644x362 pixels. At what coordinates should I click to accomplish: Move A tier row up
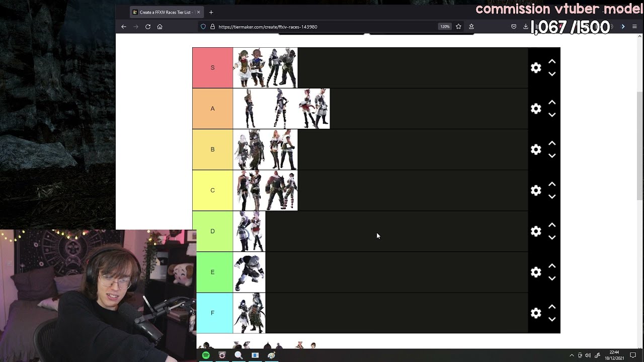click(552, 102)
